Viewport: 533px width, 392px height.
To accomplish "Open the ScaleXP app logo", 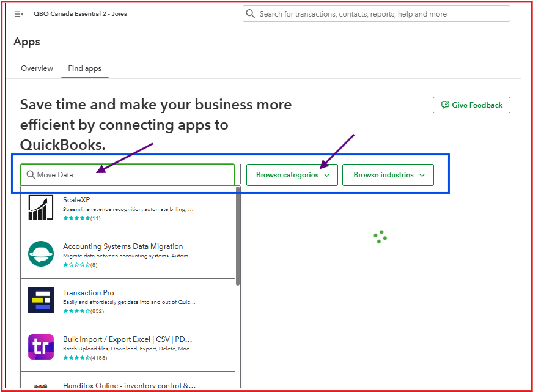I will (41, 207).
